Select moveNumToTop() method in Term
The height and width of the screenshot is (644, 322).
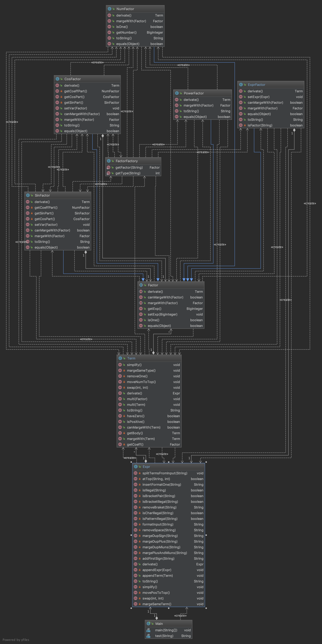tap(141, 382)
